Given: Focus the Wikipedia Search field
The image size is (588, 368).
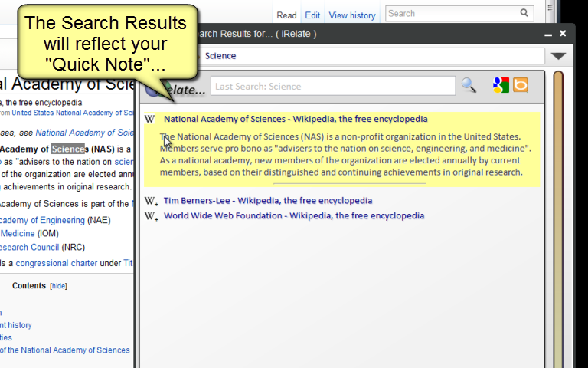Looking at the screenshot, I should coord(452,14).
